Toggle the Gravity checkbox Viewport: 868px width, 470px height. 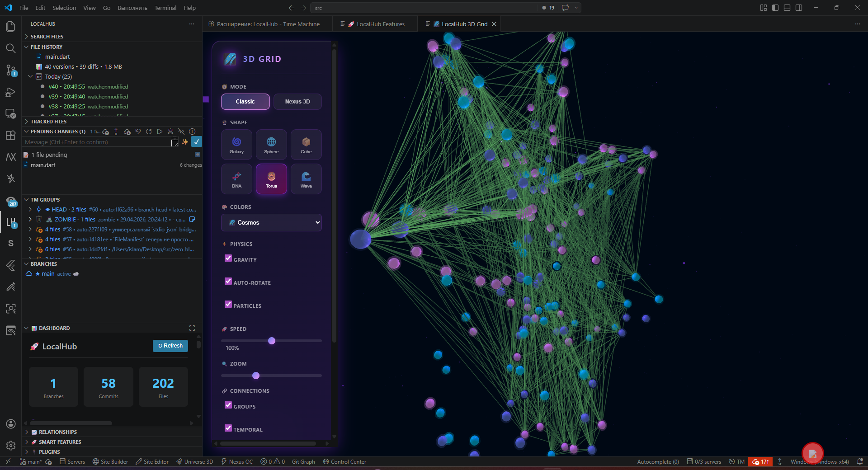click(x=228, y=258)
